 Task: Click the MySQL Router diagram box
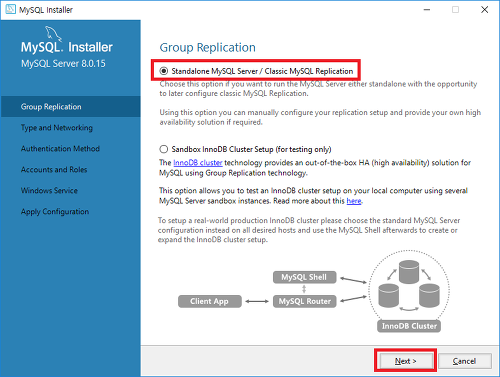click(x=304, y=301)
